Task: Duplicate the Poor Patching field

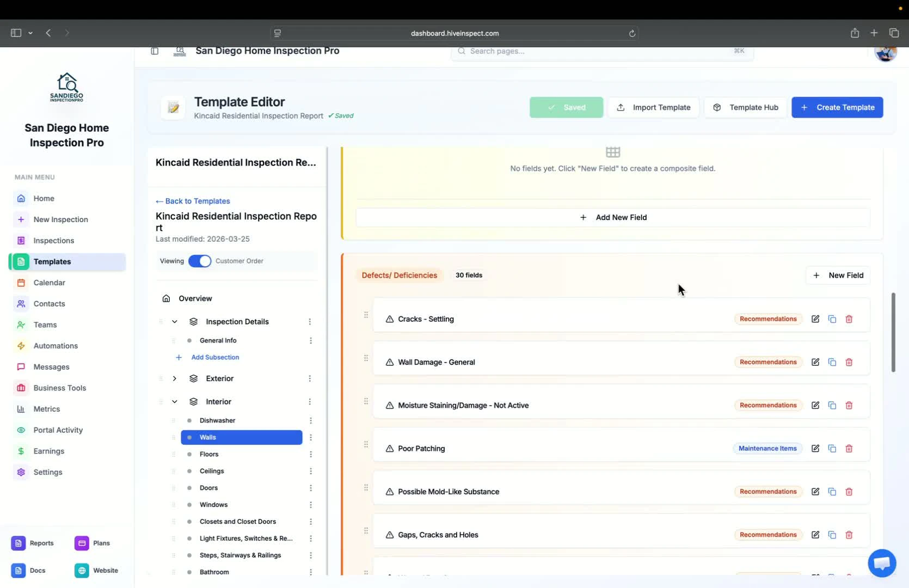Action: (832, 449)
